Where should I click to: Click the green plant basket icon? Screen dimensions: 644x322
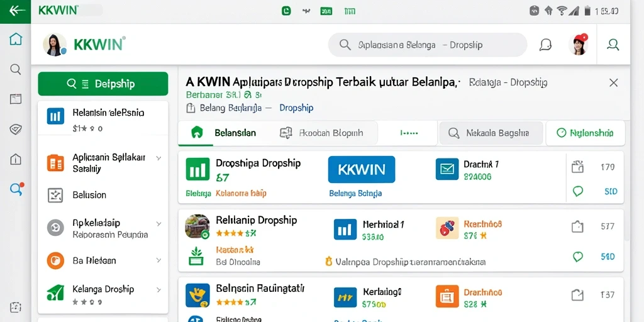pyautogui.click(x=196, y=255)
